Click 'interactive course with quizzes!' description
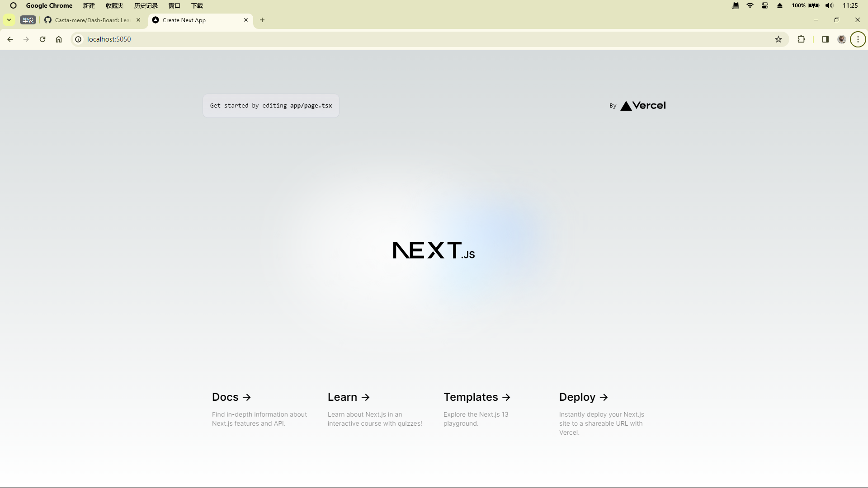The height and width of the screenshot is (488, 868). [375, 423]
